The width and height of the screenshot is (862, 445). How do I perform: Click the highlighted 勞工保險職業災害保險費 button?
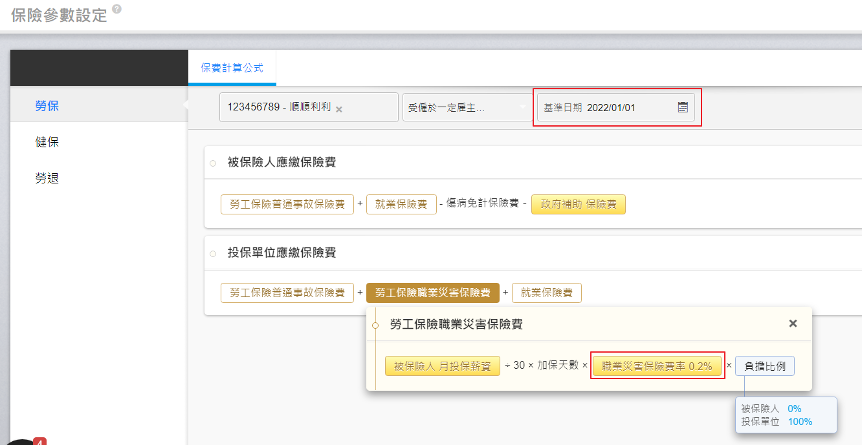tap(432, 293)
